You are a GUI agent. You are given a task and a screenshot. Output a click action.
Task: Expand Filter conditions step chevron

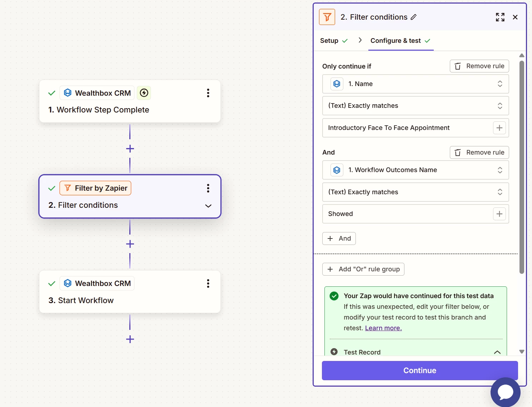coord(208,206)
